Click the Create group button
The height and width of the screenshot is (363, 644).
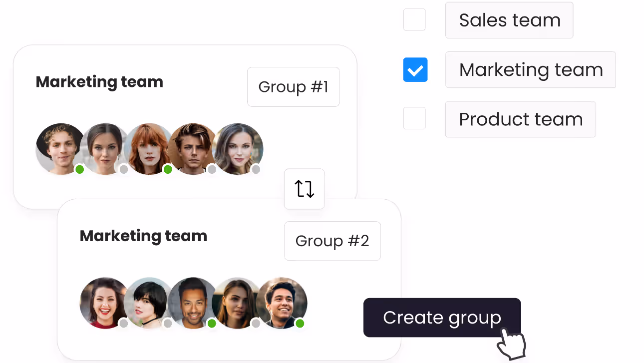[x=442, y=318]
